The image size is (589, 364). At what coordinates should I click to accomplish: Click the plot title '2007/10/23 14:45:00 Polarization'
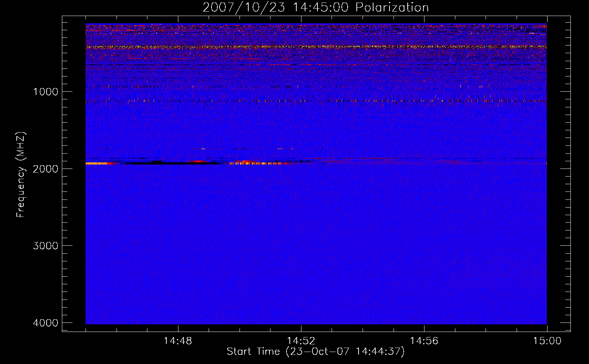click(316, 7)
